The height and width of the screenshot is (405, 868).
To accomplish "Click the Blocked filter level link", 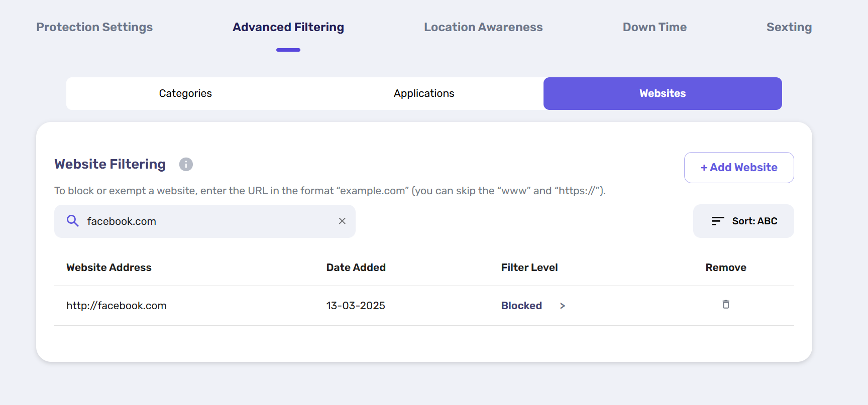I will (x=521, y=306).
